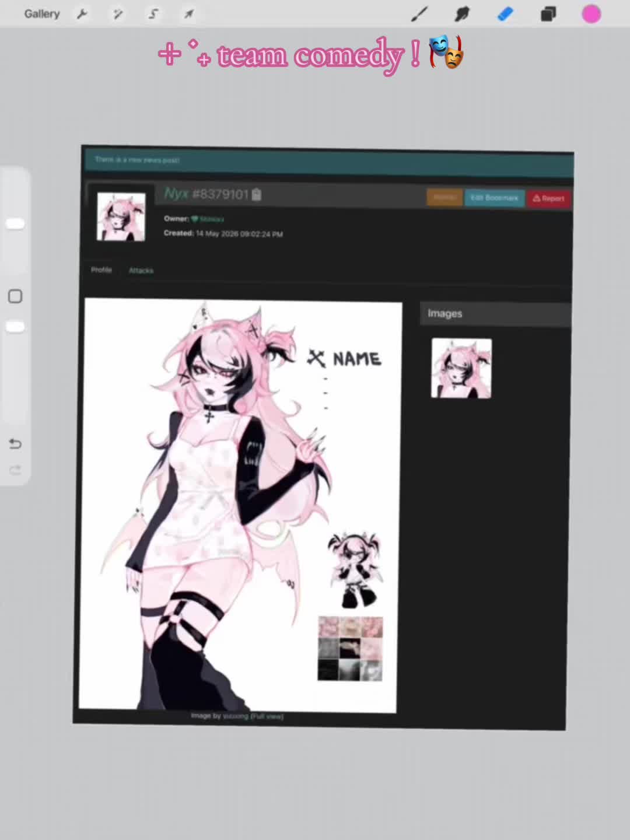
Task: Open the Actions wrench menu
Action: 82,14
